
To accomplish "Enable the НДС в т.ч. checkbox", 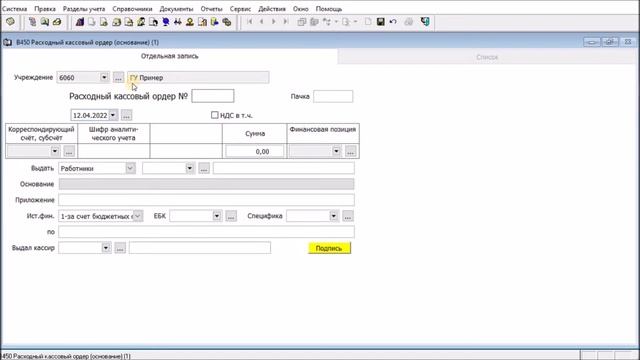I will pos(215,115).
